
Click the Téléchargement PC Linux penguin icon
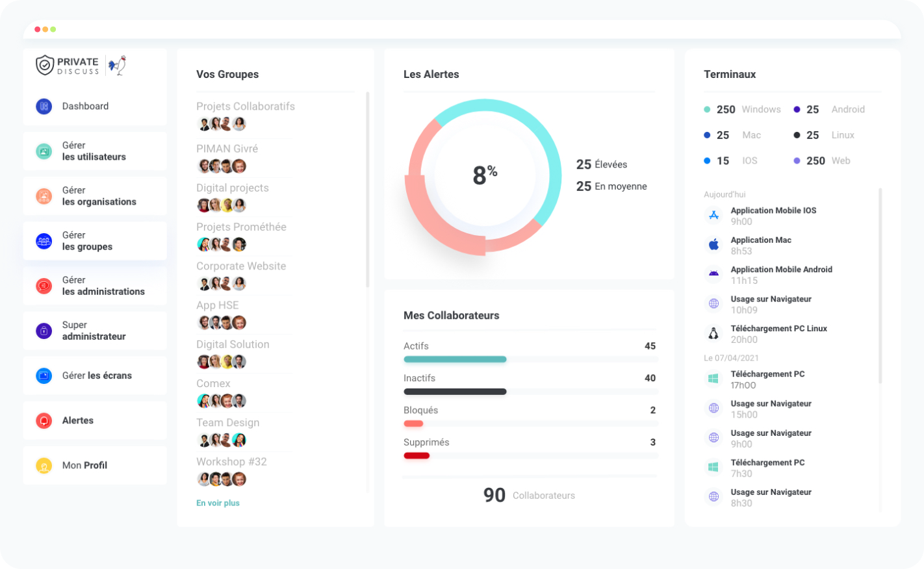pos(713,334)
